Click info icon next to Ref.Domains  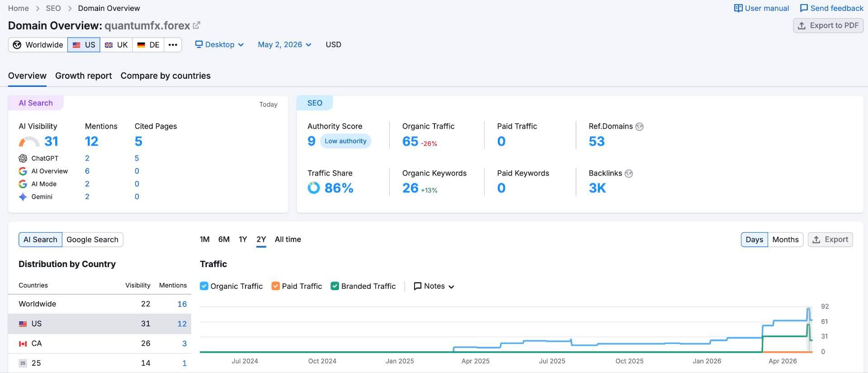(x=639, y=127)
